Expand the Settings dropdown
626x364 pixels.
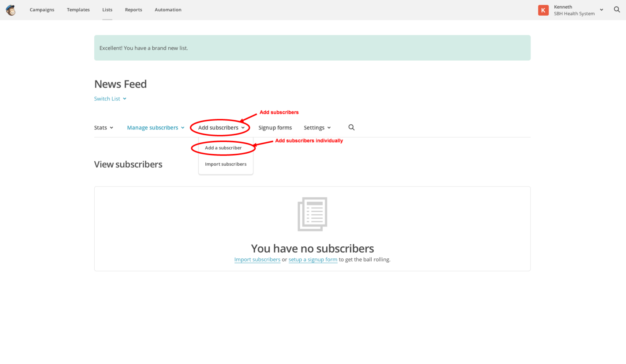pyautogui.click(x=317, y=128)
